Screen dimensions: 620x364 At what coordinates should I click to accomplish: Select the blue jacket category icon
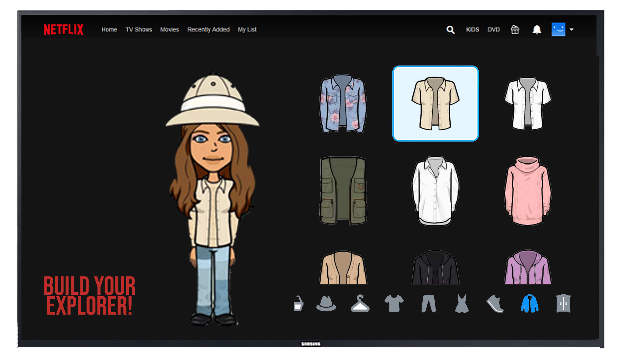click(529, 304)
